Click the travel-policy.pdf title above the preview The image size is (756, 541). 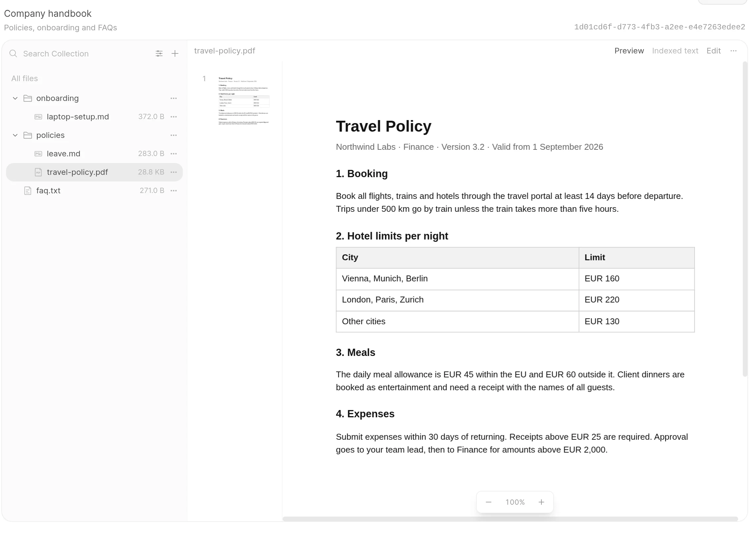pyautogui.click(x=225, y=51)
